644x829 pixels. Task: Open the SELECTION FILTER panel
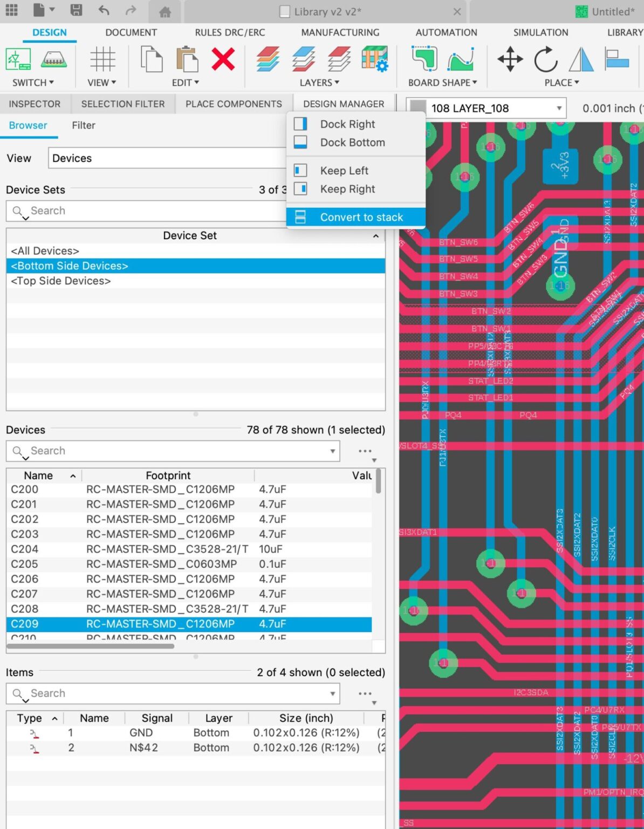[x=123, y=104]
